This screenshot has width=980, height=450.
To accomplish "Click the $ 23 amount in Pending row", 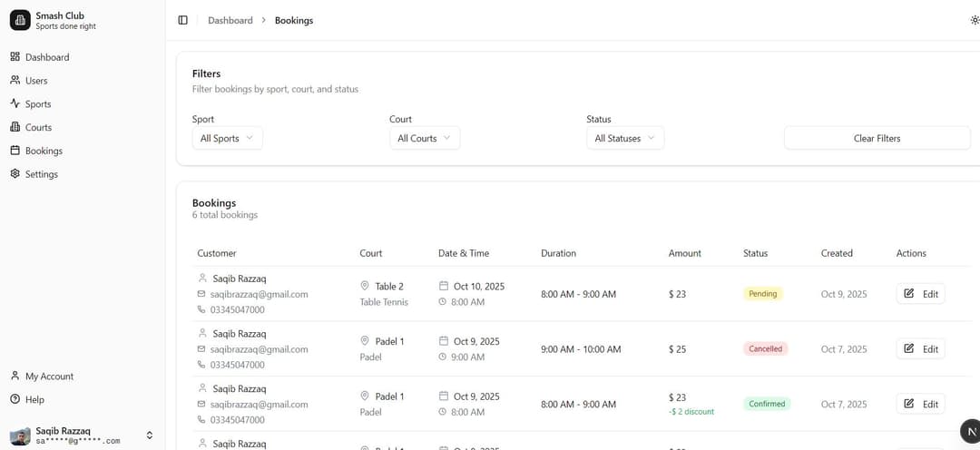I will point(678,294).
